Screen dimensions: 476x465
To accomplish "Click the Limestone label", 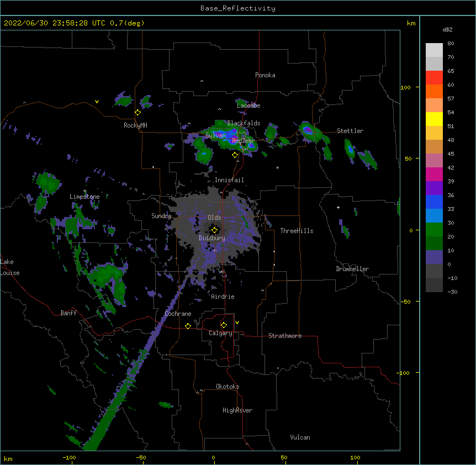I will pyautogui.click(x=84, y=197).
